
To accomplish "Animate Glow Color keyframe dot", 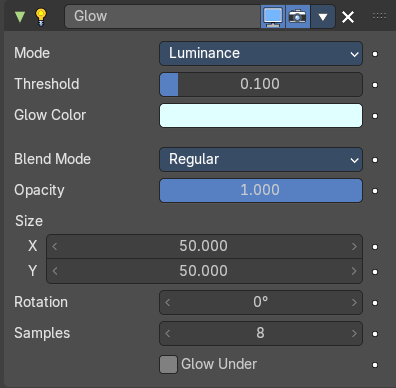I will click(375, 116).
